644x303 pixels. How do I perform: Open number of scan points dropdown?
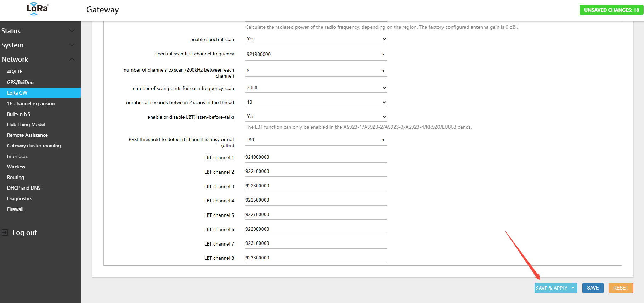click(x=316, y=88)
